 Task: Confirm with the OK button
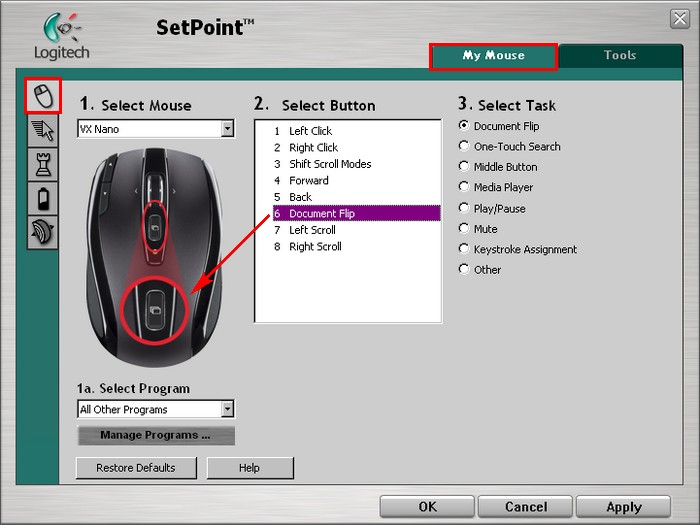pos(427,507)
